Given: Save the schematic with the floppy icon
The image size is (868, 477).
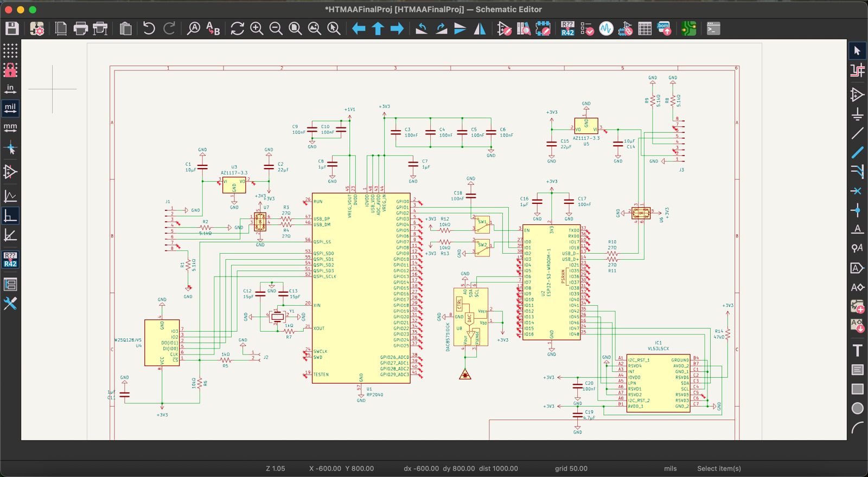Looking at the screenshot, I should click(12, 29).
